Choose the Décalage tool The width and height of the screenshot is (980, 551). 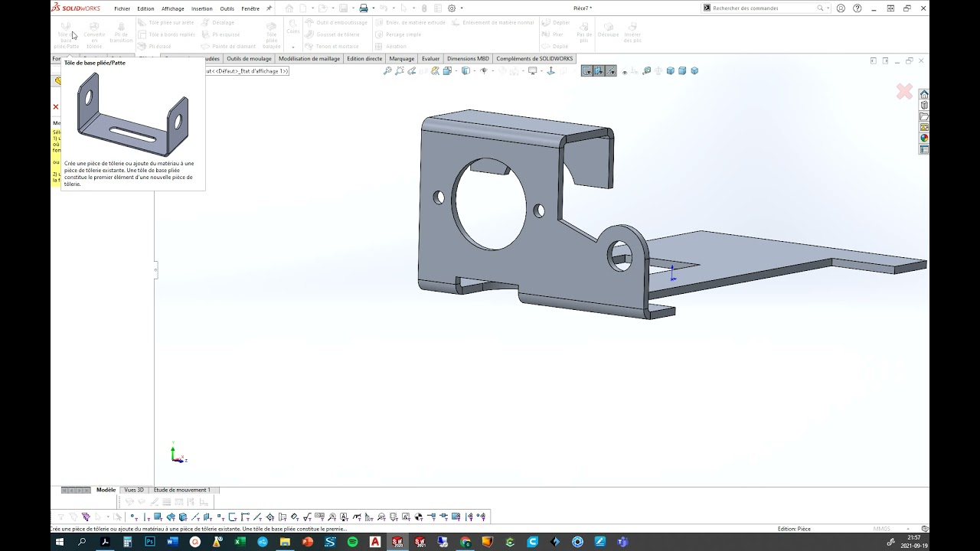click(x=218, y=23)
